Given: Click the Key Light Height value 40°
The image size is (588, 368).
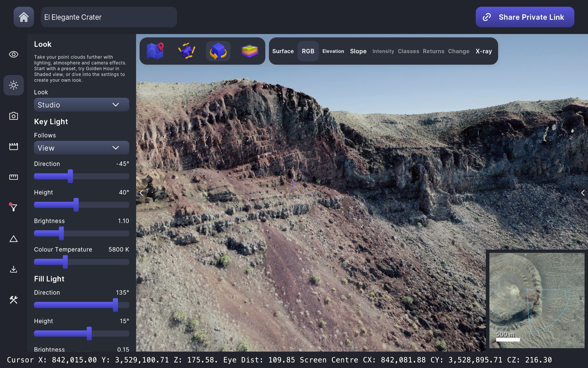Looking at the screenshot, I should (x=124, y=192).
